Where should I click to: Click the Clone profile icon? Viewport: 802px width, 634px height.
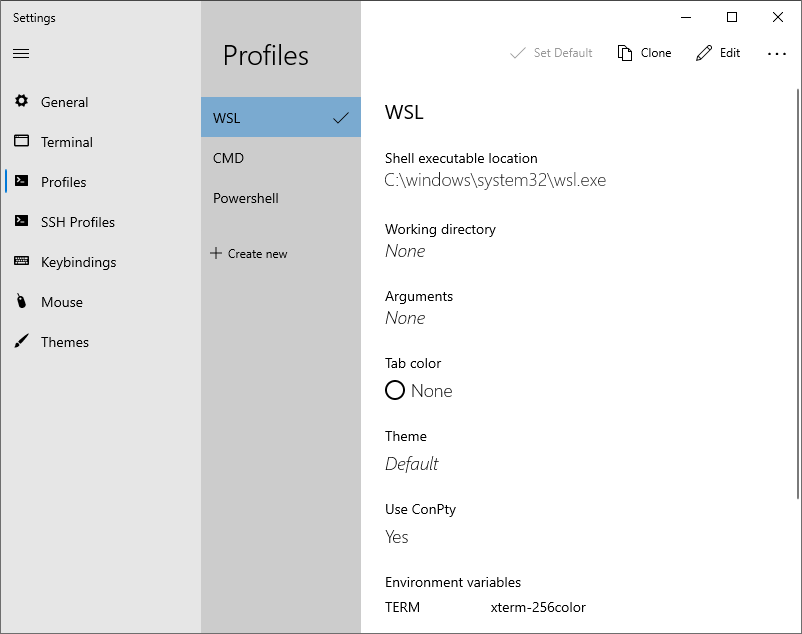tap(625, 53)
